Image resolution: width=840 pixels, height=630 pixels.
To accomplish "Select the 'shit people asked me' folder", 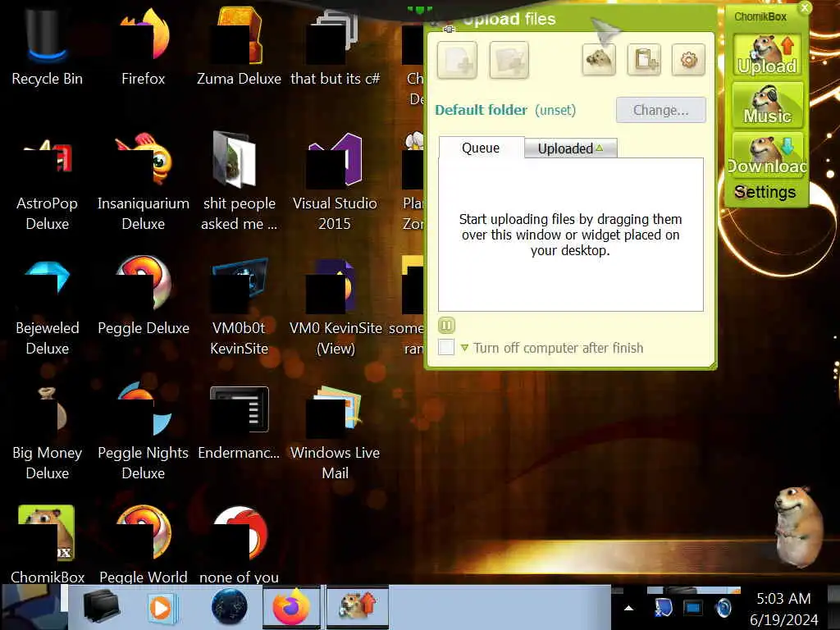I will tap(239, 183).
